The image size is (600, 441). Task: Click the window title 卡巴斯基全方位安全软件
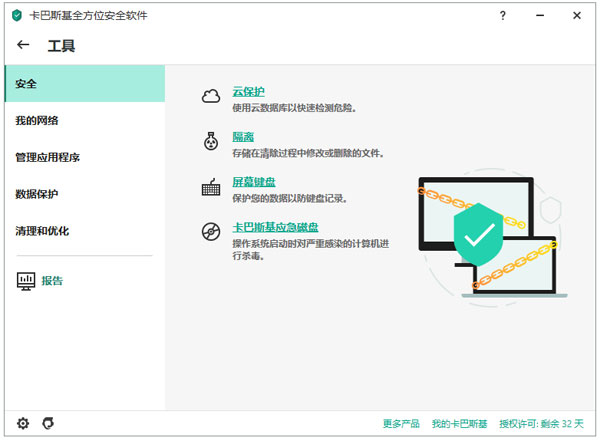88,16
